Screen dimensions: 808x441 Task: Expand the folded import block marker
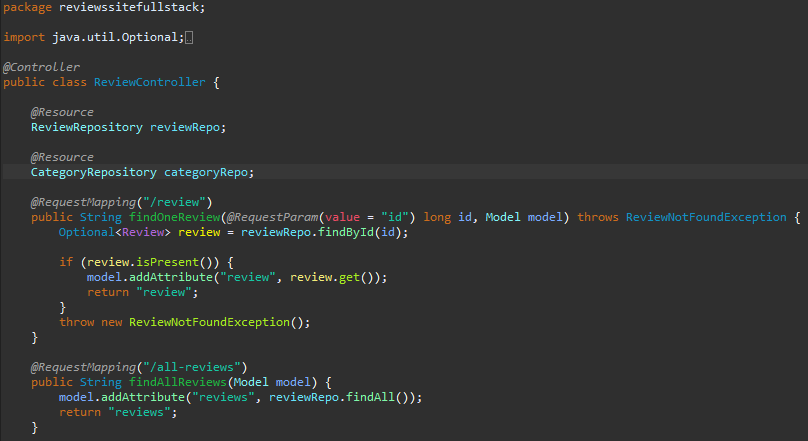click(x=189, y=38)
